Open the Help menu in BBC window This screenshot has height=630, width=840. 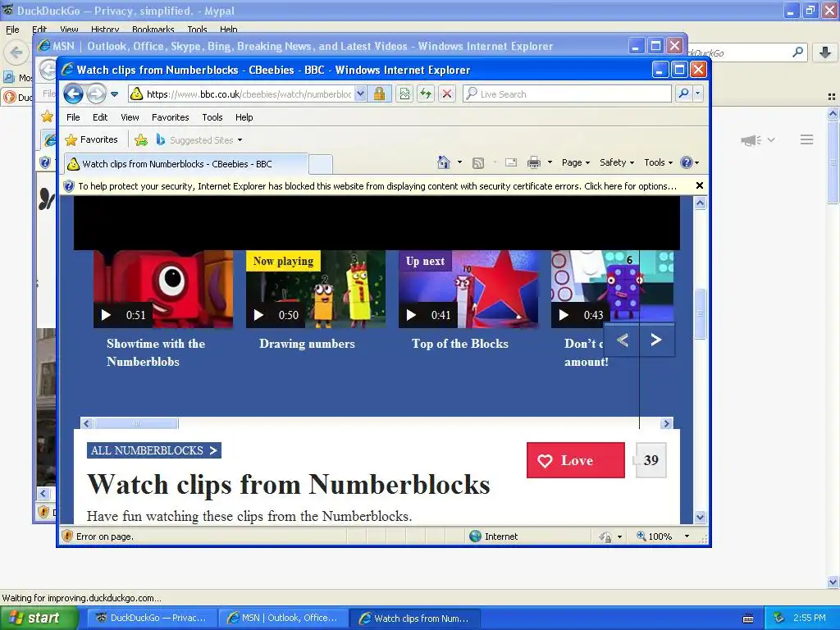coord(244,117)
